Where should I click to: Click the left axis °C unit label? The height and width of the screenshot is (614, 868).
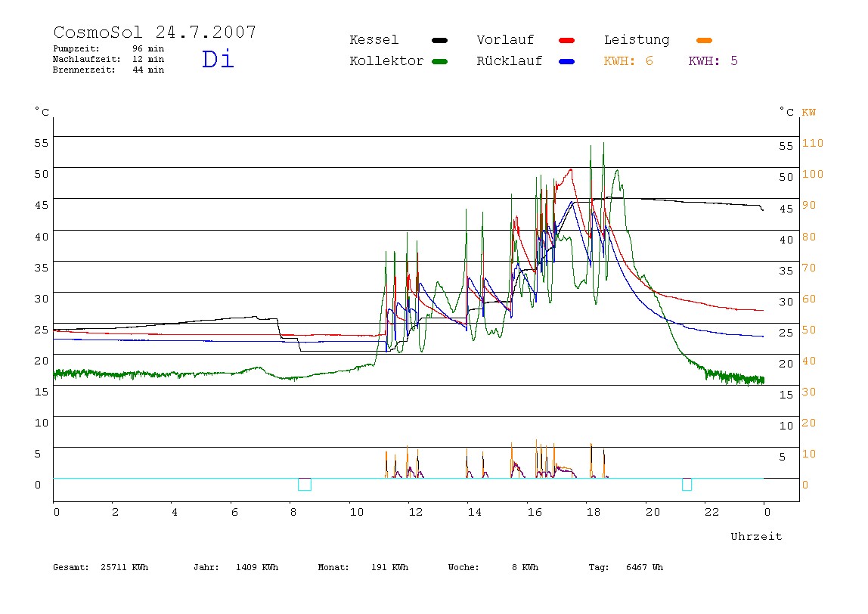(x=42, y=111)
